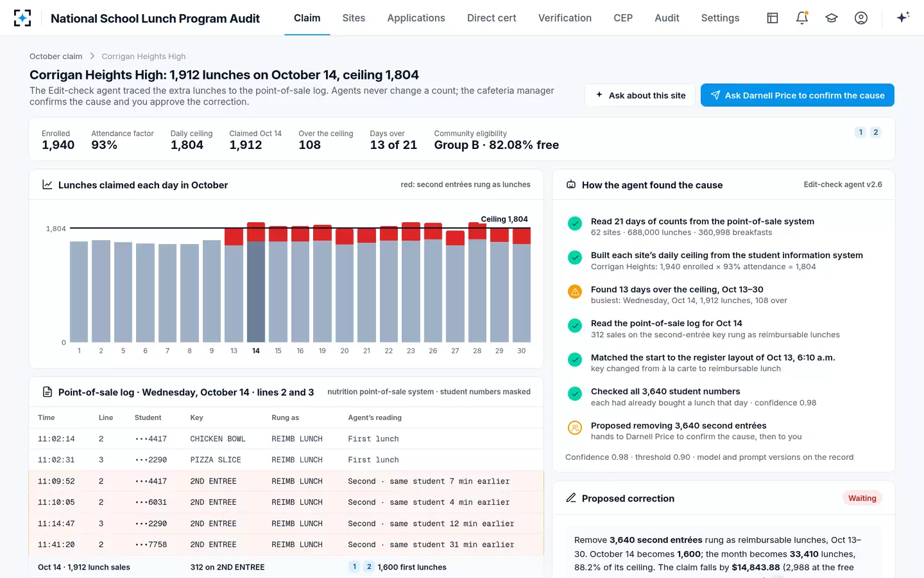Viewport: 924px width, 578px height.
Task: Click the paper-plane icon in Ask Darnell button
Action: (715, 95)
